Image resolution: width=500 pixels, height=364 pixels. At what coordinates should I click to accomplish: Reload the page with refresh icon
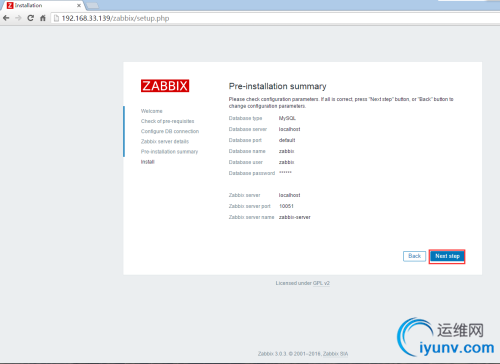(30, 18)
